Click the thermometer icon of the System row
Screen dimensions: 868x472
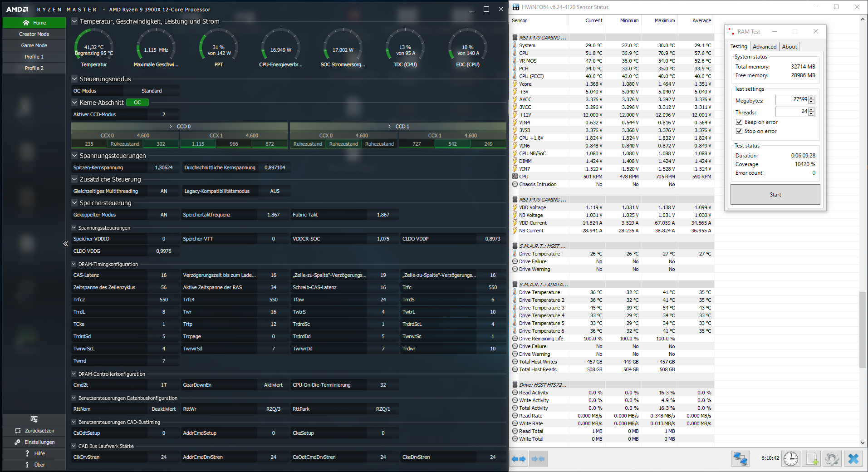(515, 45)
